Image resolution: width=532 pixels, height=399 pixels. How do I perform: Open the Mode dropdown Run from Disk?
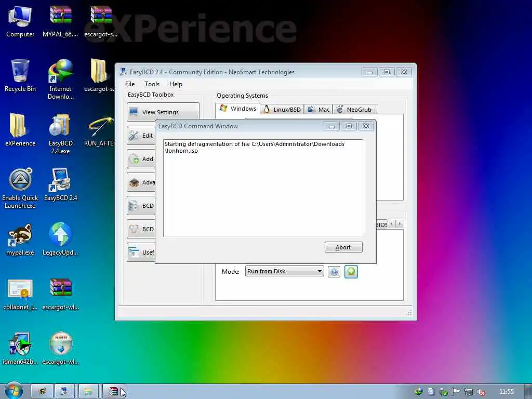pos(284,271)
